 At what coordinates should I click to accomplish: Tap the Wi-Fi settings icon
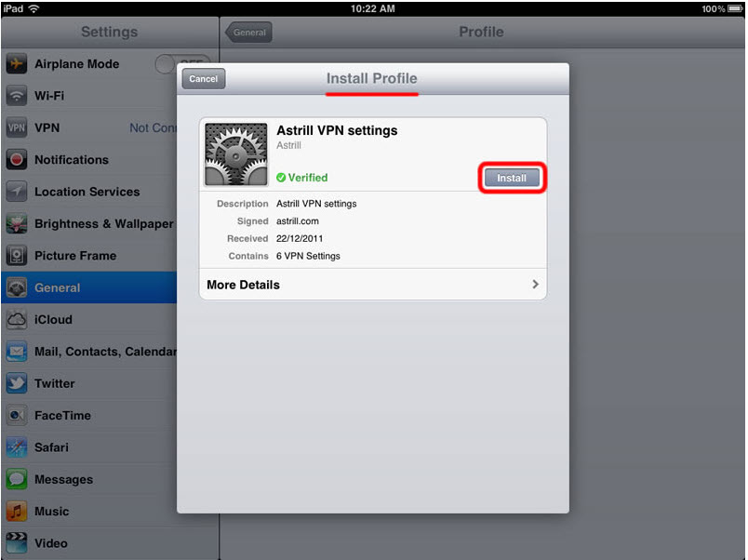[17, 96]
